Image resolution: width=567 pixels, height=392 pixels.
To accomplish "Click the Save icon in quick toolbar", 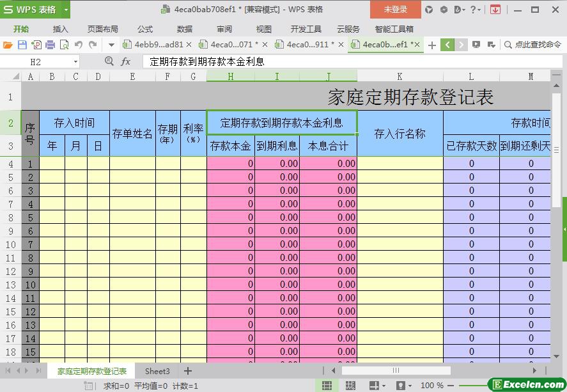I will click(22, 45).
